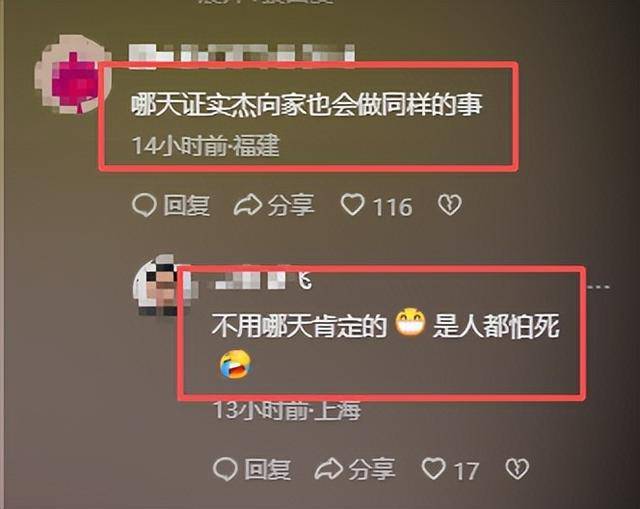Open more options dots beside the reply
640x509 pixels.
[599, 287]
